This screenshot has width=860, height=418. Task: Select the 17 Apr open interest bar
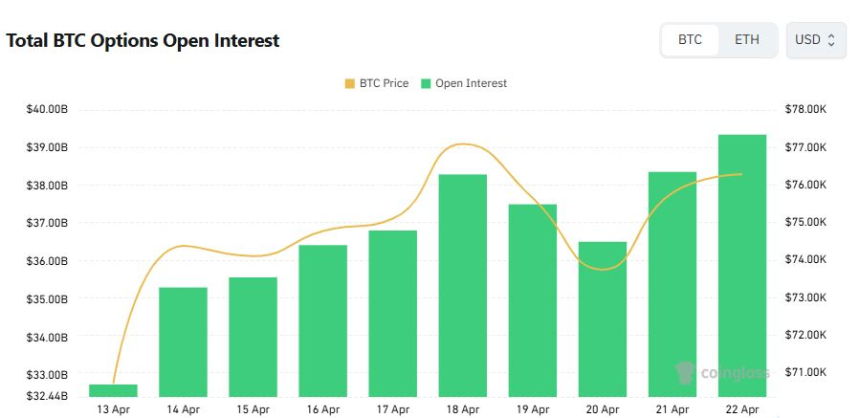393,312
